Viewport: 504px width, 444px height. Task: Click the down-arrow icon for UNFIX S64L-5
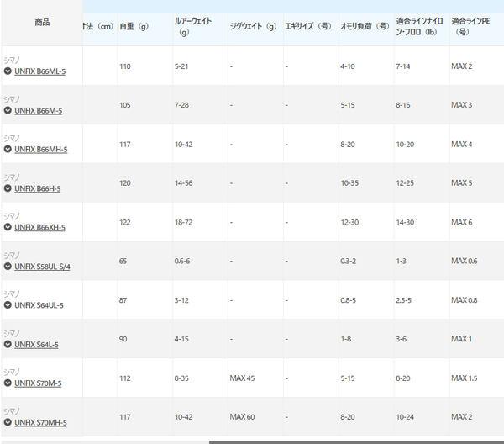[8, 344]
